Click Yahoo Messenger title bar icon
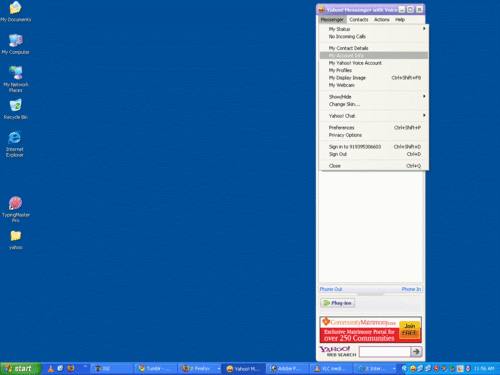Image resolution: width=500 pixels, height=375 pixels. [321, 9]
